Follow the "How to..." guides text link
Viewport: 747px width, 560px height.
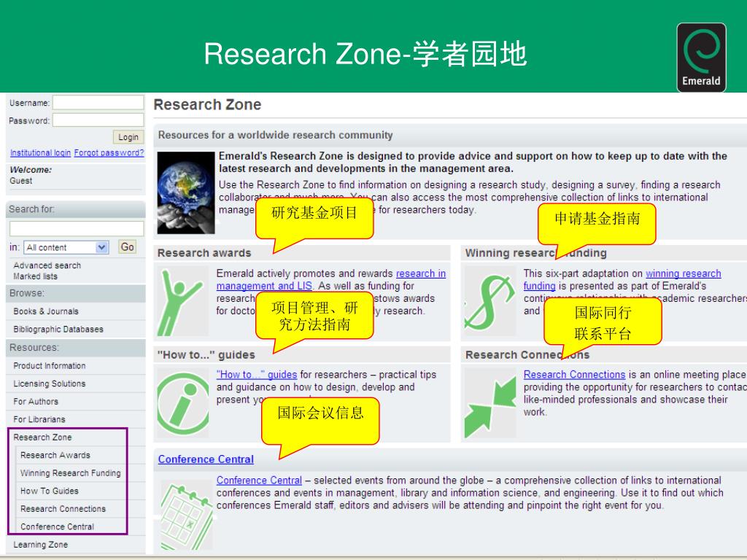point(257,375)
